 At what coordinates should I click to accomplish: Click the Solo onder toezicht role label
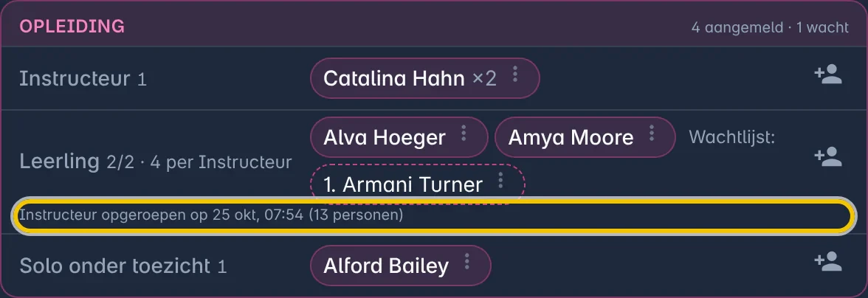114,266
